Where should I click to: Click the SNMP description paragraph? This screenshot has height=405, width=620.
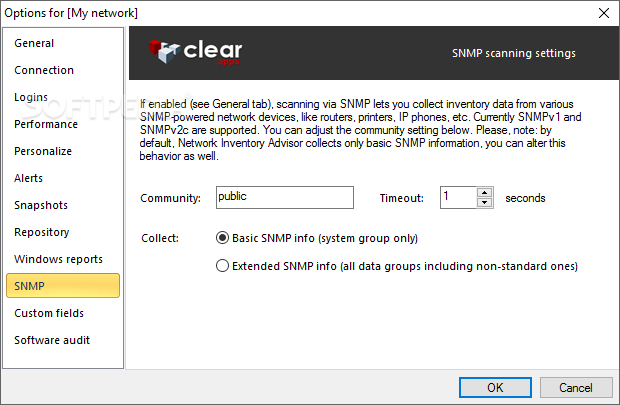(x=360, y=130)
